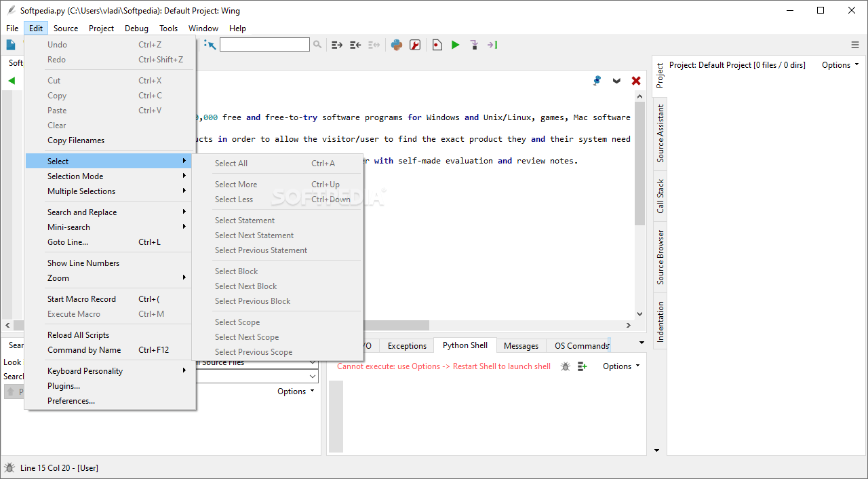Click the bug icon in the Python Shell
Viewport: 868px width, 479px height.
[x=565, y=366]
